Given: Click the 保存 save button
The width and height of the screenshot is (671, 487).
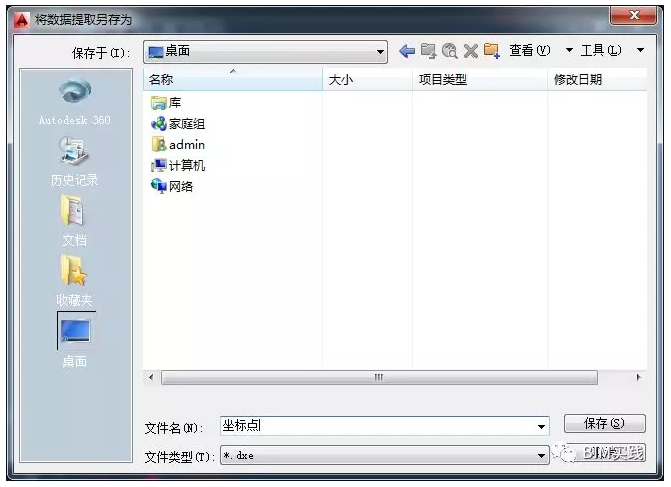Looking at the screenshot, I should 604,424.
